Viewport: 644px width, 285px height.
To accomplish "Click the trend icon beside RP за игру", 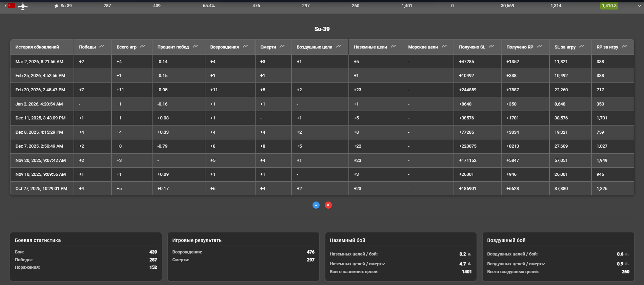I will [x=624, y=46].
